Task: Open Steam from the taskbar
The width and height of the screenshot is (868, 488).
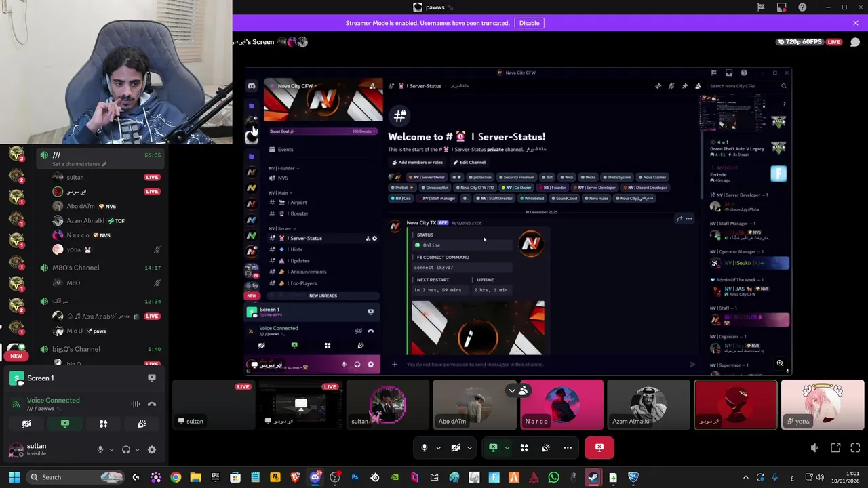Action: (593, 477)
